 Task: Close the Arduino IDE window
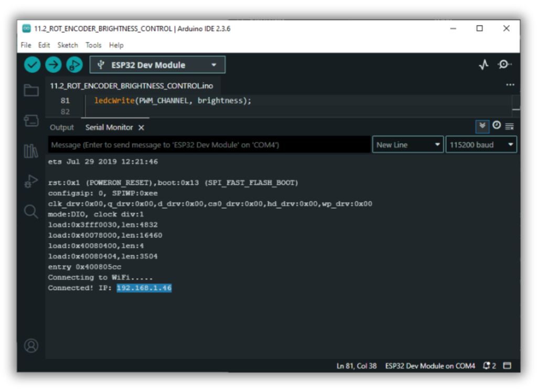pyautogui.click(x=506, y=28)
